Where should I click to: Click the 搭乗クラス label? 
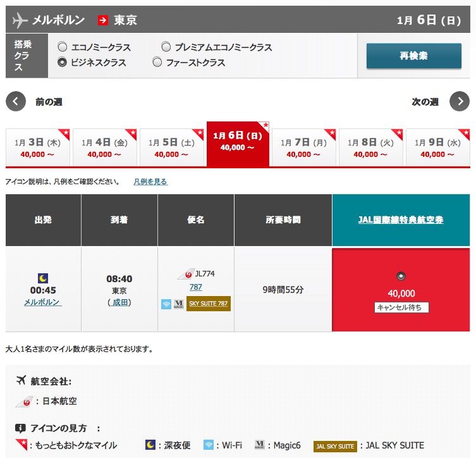point(23,56)
